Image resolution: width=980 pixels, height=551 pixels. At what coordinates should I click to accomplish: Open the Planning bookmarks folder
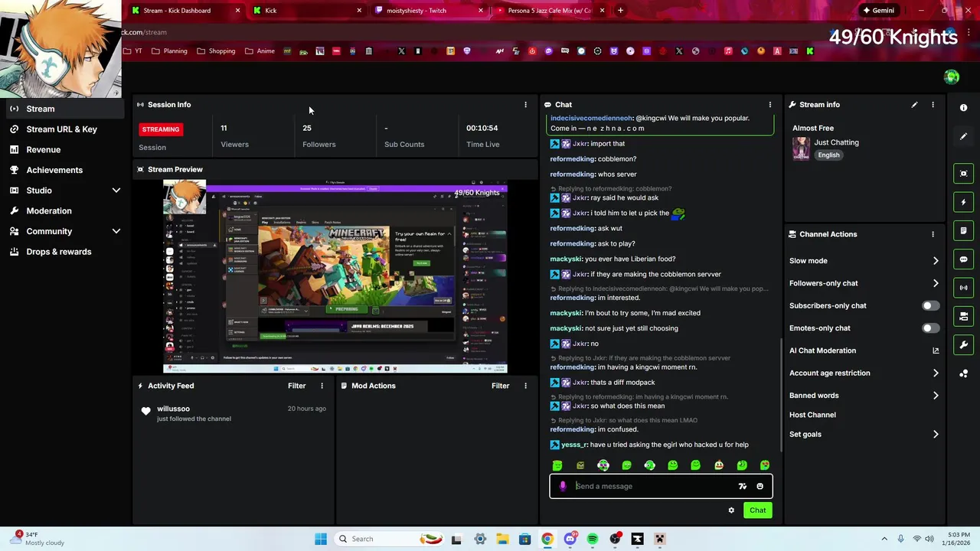click(169, 51)
